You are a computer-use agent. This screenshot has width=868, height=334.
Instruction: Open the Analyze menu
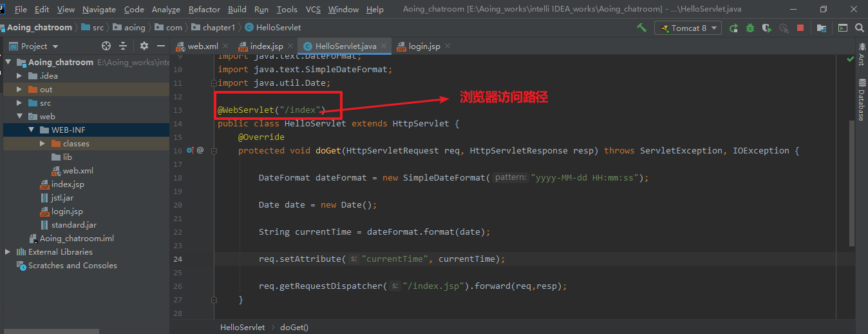pyautogui.click(x=166, y=9)
